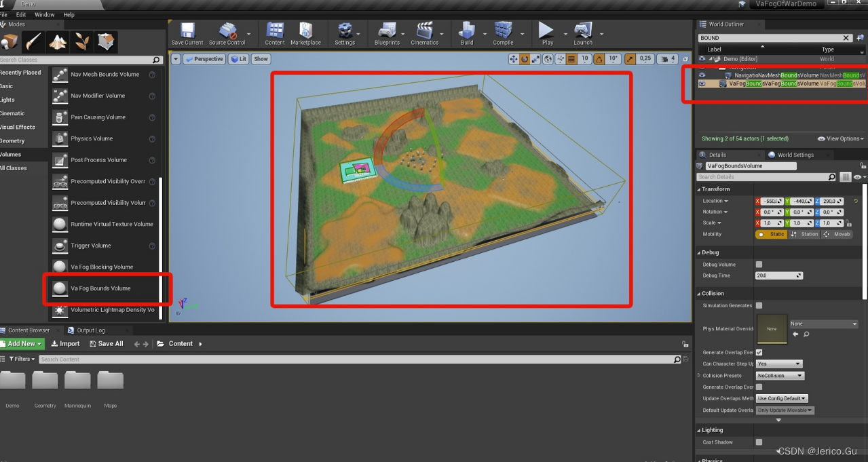
Task: Open the Can Character Step Up dropdown
Action: pos(779,364)
